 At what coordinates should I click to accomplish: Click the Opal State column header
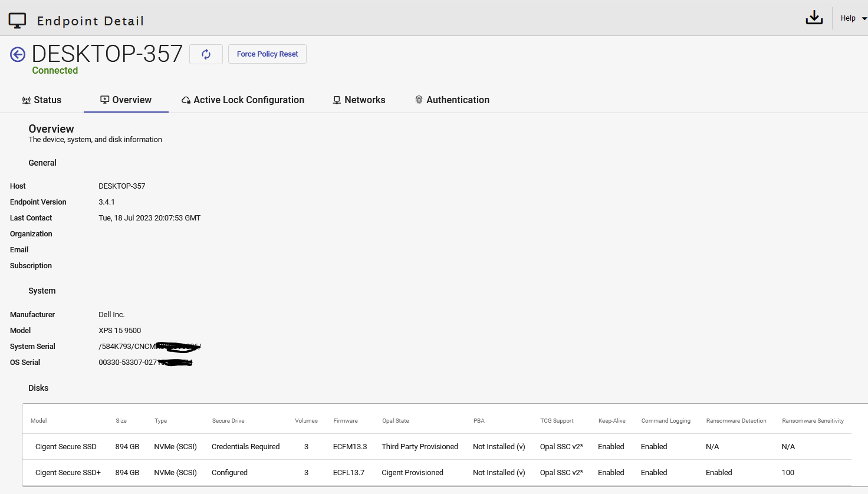click(x=395, y=421)
